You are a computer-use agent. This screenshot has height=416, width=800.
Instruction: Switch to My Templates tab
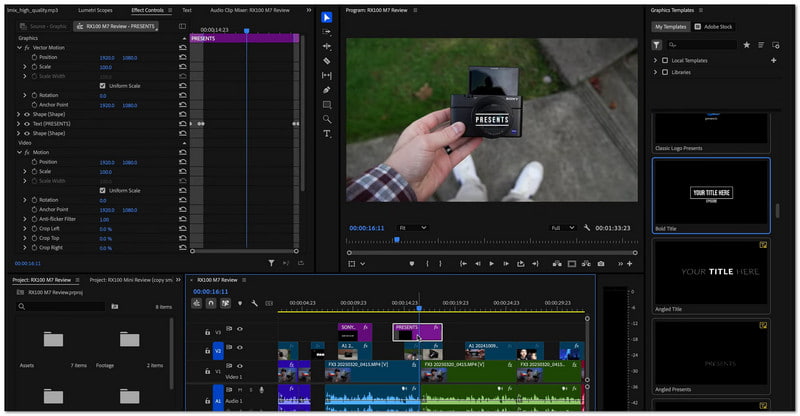(x=671, y=27)
